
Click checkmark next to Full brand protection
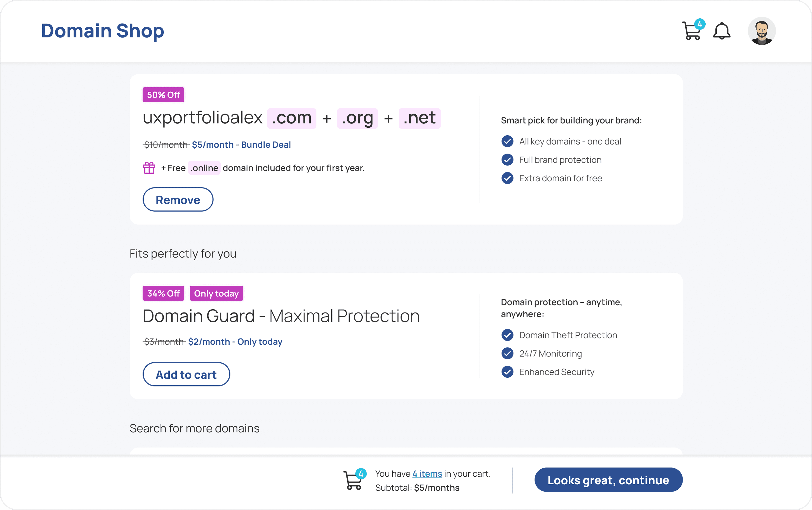point(507,159)
